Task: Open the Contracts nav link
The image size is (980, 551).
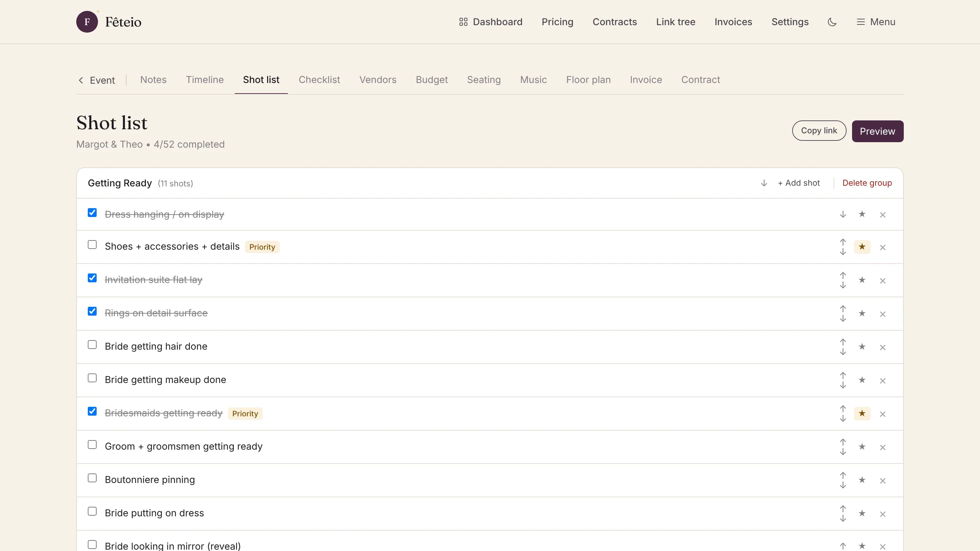Action: 615,22
